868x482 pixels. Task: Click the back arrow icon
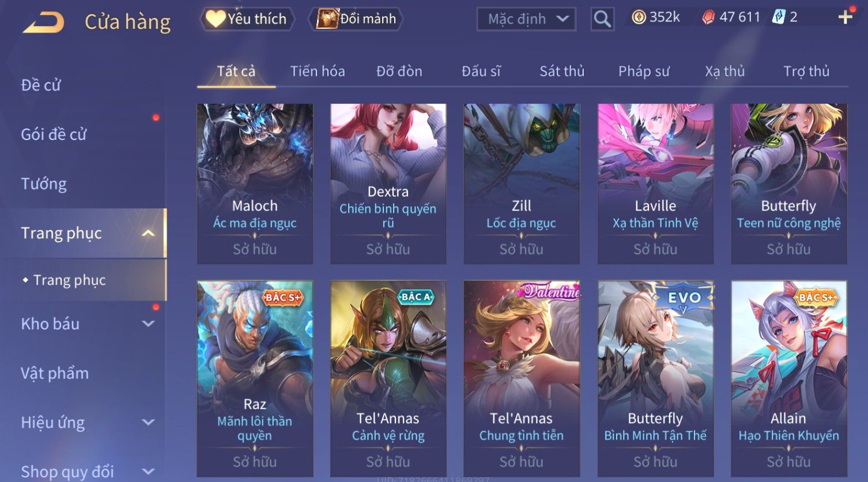tap(43, 22)
